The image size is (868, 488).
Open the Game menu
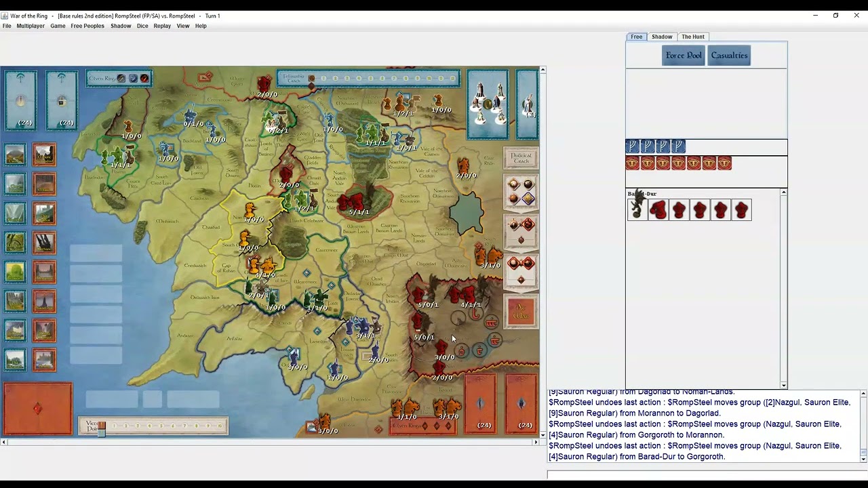click(x=58, y=26)
